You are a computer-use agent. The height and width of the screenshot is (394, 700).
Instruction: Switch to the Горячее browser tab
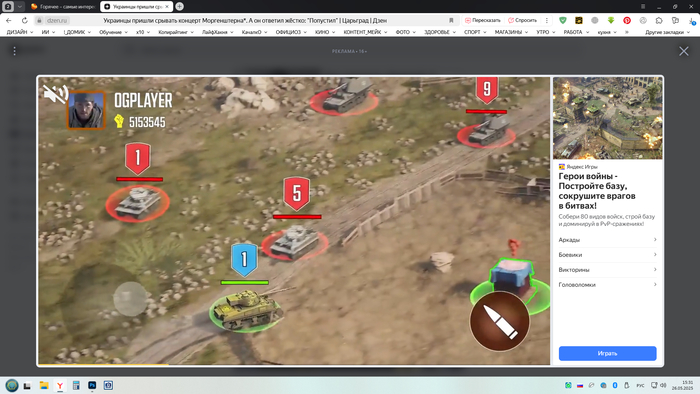pyautogui.click(x=63, y=7)
